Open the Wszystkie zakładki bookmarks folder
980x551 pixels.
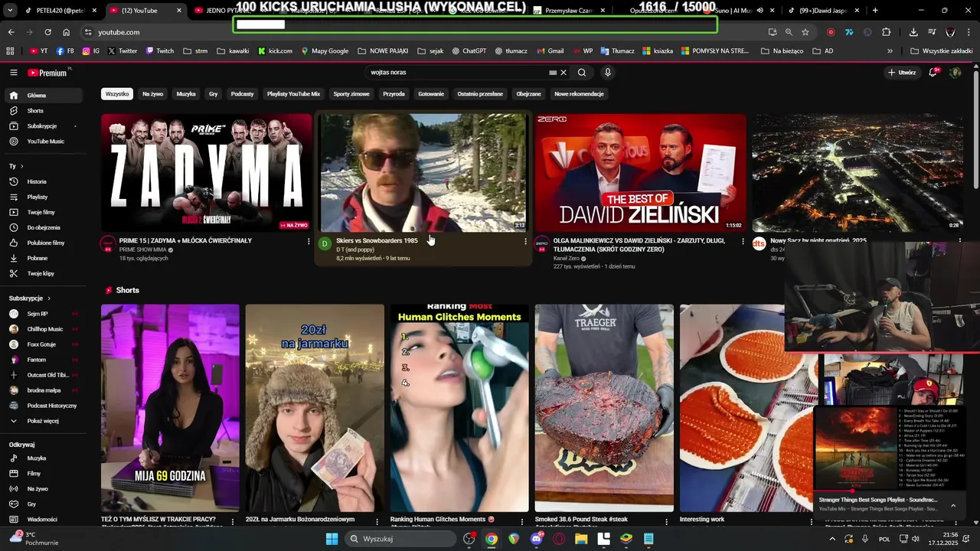tap(941, 51)
